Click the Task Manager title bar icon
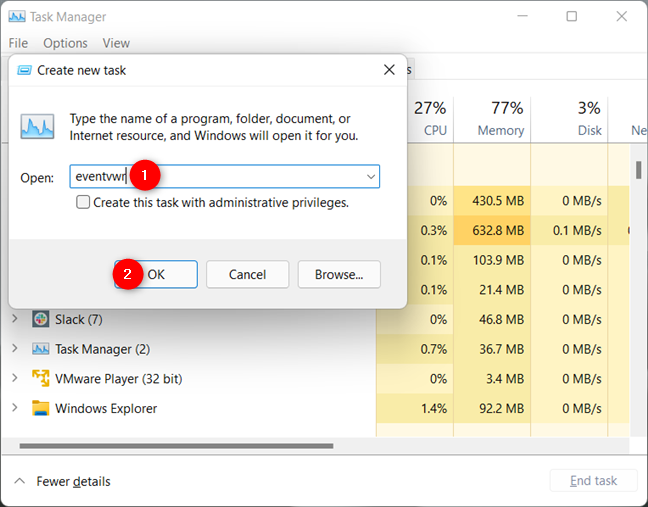 17,17
